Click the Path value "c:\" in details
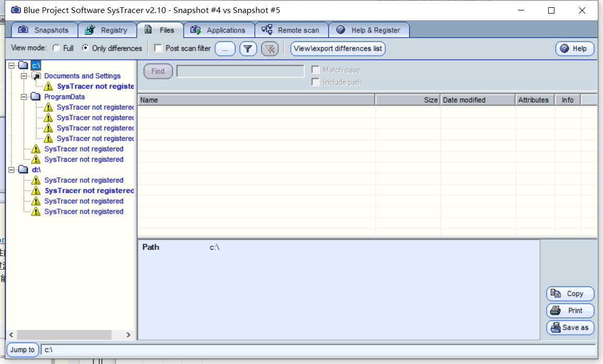603x364 pixels. (x=214, y=247)
